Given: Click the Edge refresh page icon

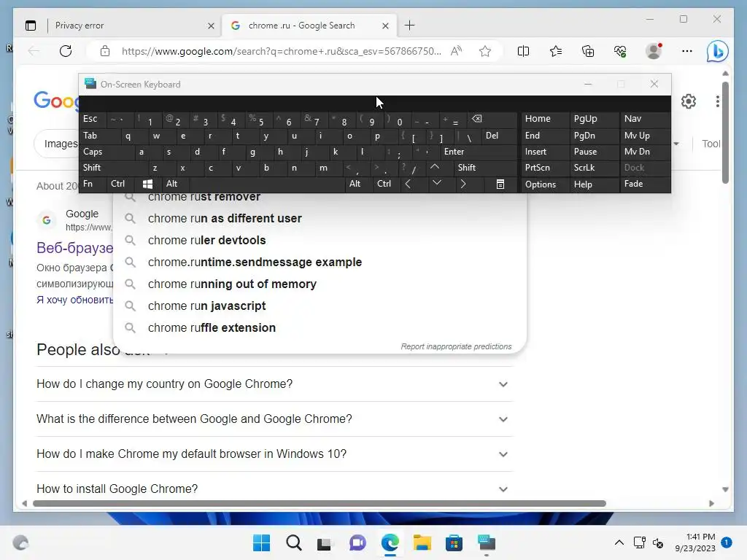Looking at the screenshot, I should coord(66,51).
